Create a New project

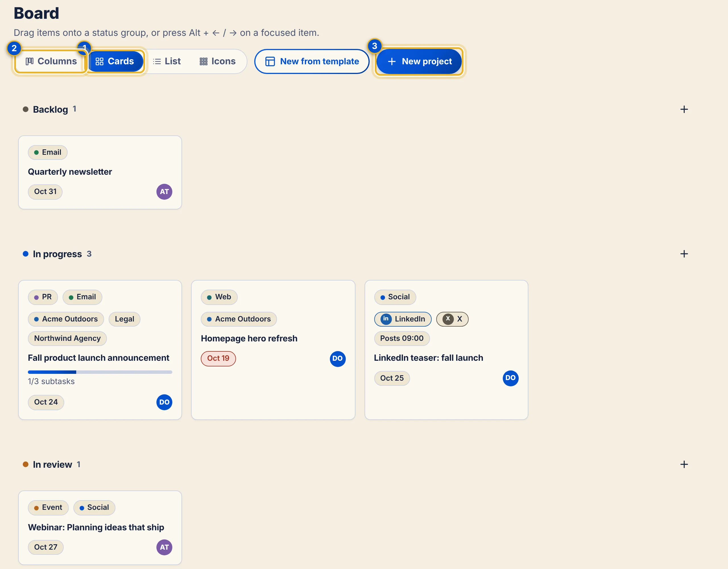click(x=419, y=61)
